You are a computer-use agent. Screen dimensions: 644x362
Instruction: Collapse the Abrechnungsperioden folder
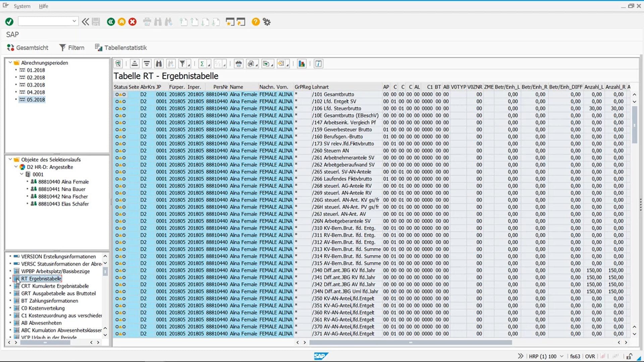pyautogui.click(x=10, y=63)
